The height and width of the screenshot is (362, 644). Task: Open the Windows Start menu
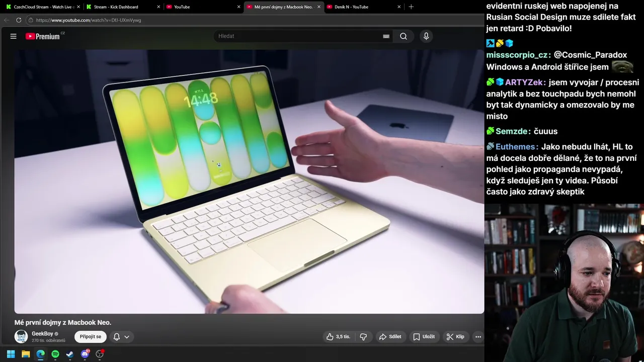(11, 354)
